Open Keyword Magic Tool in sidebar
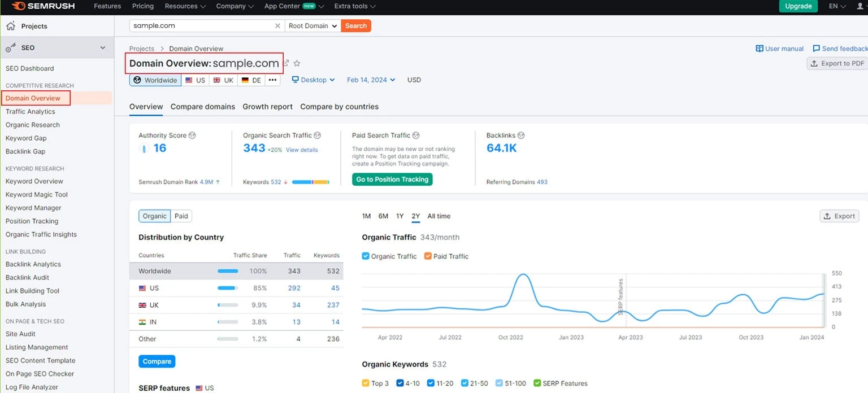The height and width of the screenshot is (393, 868). 37,195
